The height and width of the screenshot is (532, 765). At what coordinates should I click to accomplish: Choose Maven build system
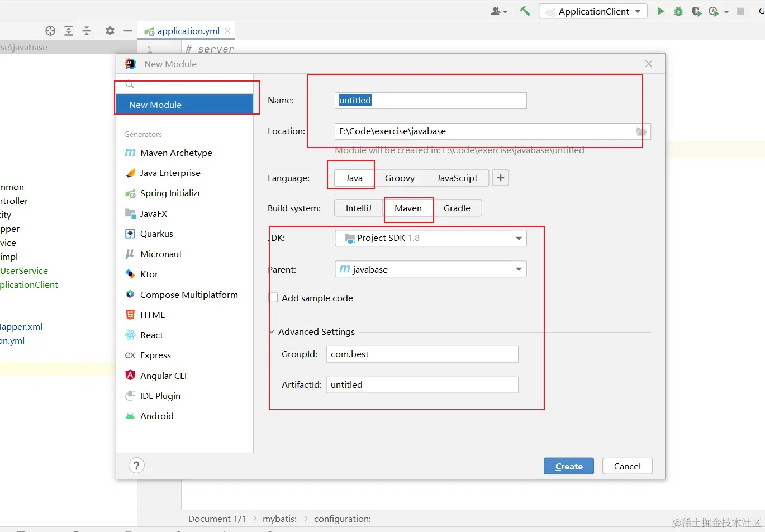tap(408, 208)
